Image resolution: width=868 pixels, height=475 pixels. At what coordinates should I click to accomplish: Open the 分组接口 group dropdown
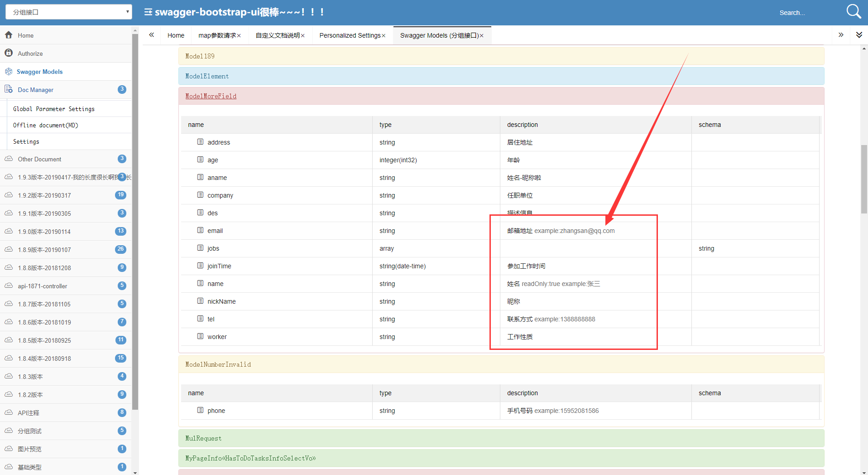click(x=69, y=12)
